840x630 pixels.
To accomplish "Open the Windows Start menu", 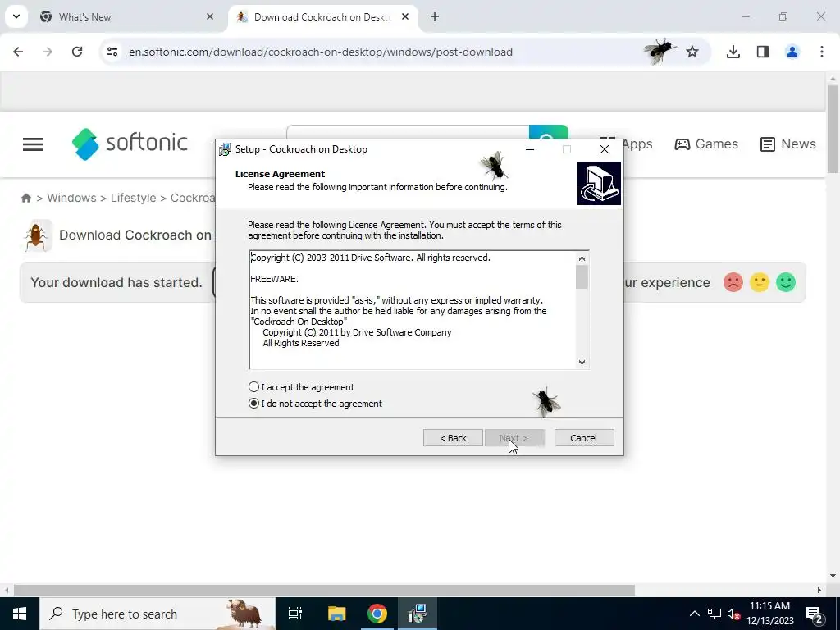I will click(20, 614).
